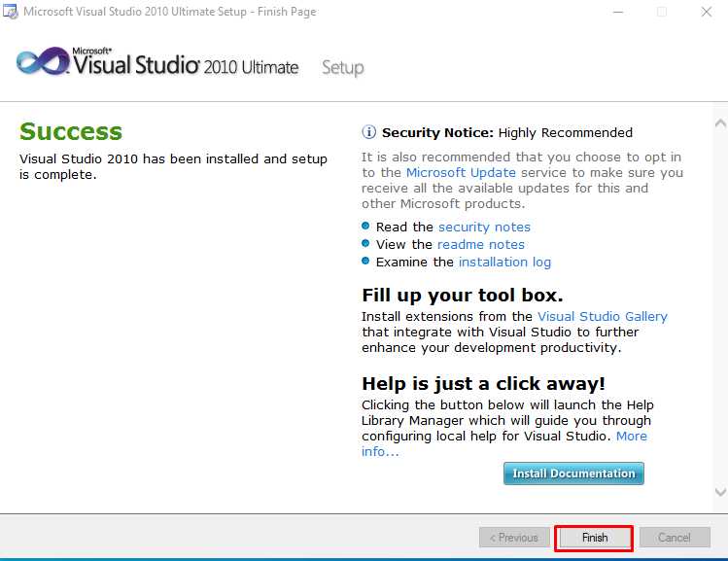The height and width of the screenshot is (561, 728).
Task: Minimize the setup window
Action: point(618,12)
